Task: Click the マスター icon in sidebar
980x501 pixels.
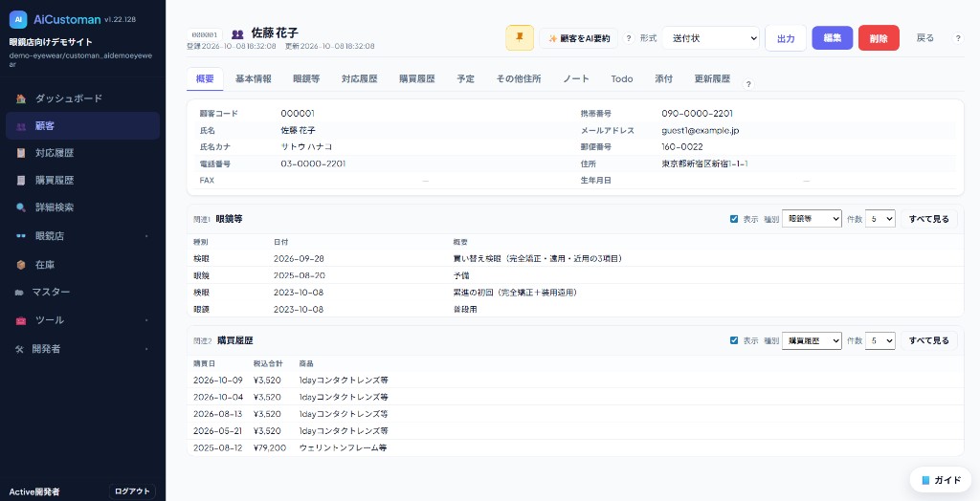Action: 19,293
